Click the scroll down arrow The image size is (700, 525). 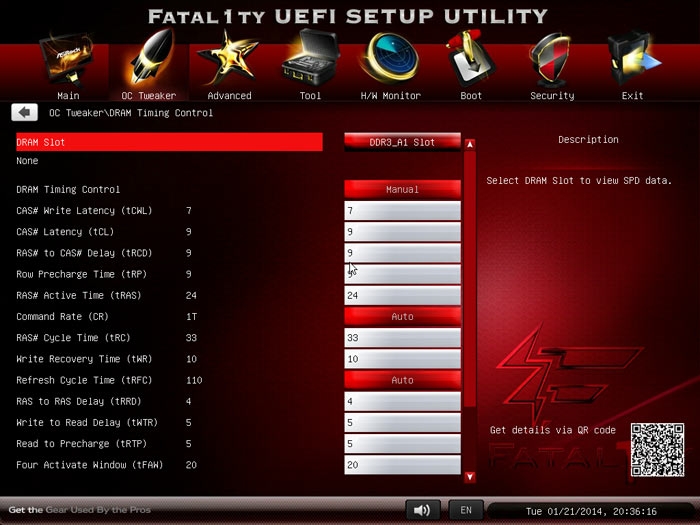point(470,477)
